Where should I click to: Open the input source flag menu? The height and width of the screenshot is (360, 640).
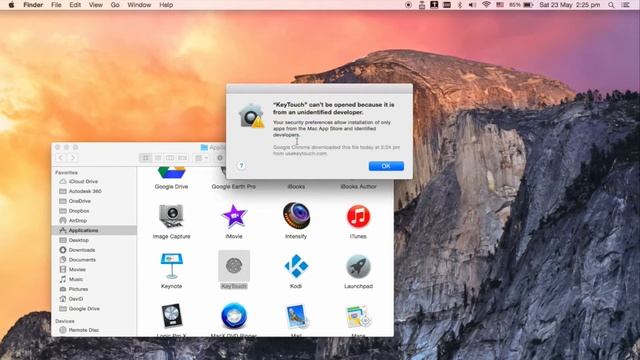pos(500,5)
